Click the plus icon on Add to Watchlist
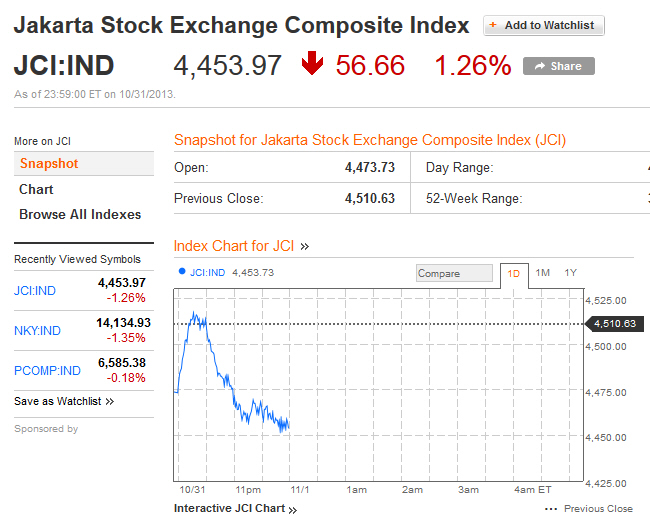The width and height of the screenshot is (650, 528). pyautogui.click(x=493, y=25)
